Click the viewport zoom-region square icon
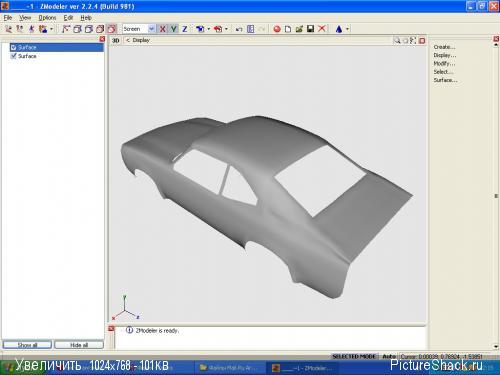 [x=405, y=41]
